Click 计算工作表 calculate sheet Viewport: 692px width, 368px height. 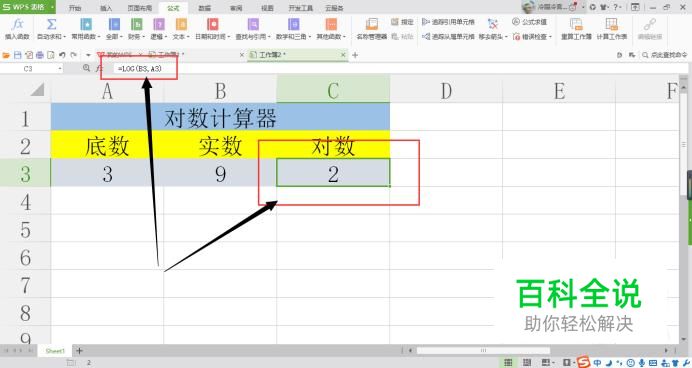point(612,29)
